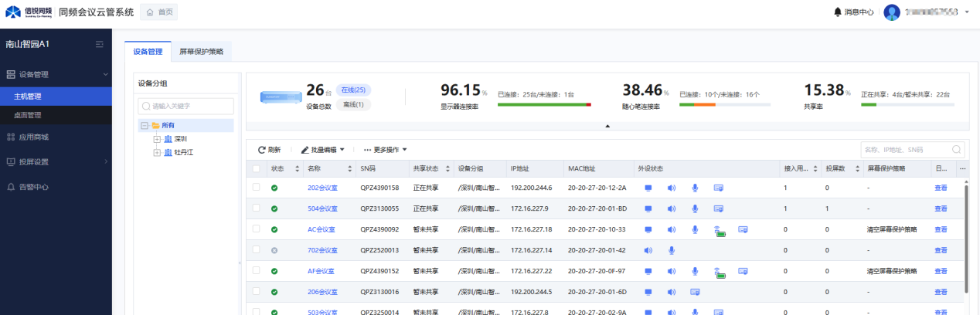
Task: Click the display icon in the 202会议室 row
Action: pyautogui.click(x=648, y=188)
